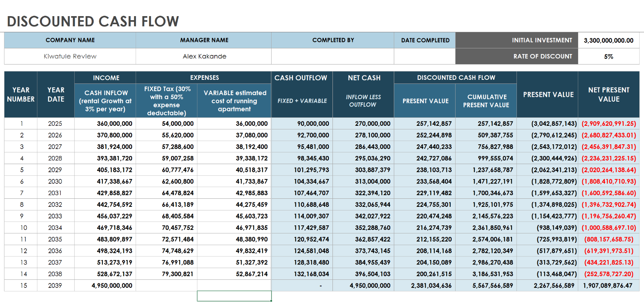Select net present value (1,396,732,902.74)

[x=608, y=205]
